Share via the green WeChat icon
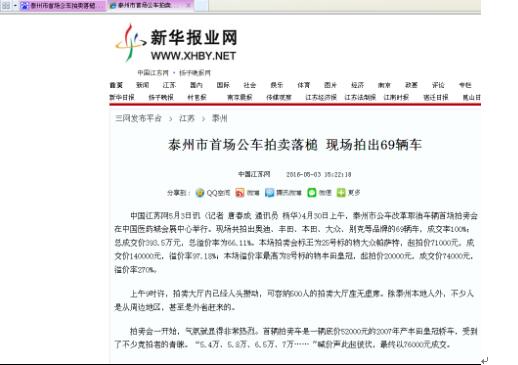 click(311, 193)
